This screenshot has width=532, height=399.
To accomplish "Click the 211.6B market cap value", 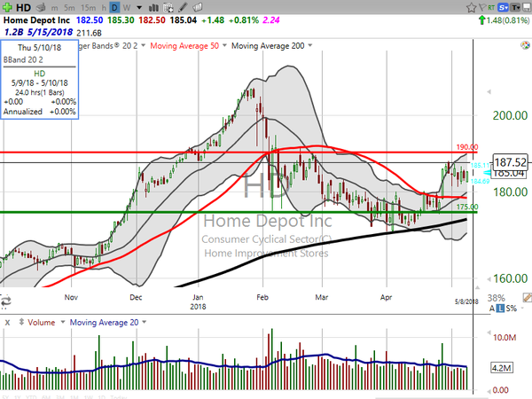I will [x=90, y=33].
